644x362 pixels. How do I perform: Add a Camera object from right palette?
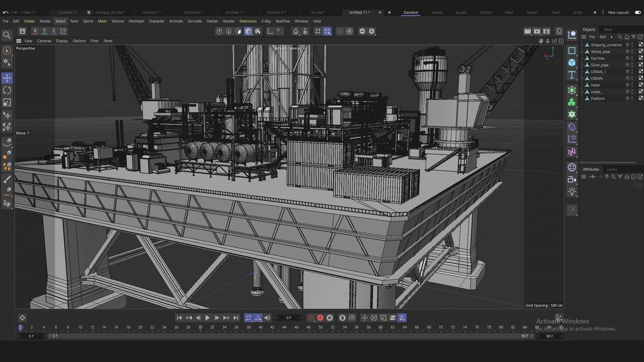coord(572,179)
